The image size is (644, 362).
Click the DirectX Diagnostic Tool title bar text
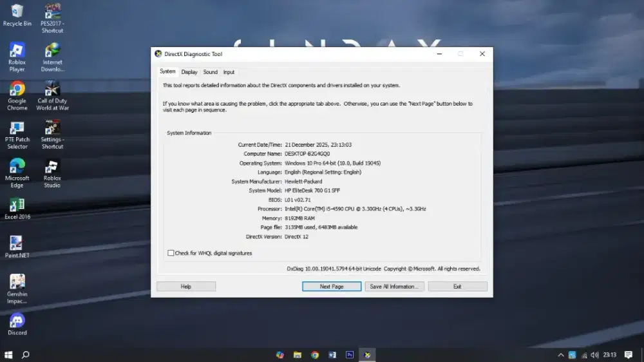[x=193, y=54]
